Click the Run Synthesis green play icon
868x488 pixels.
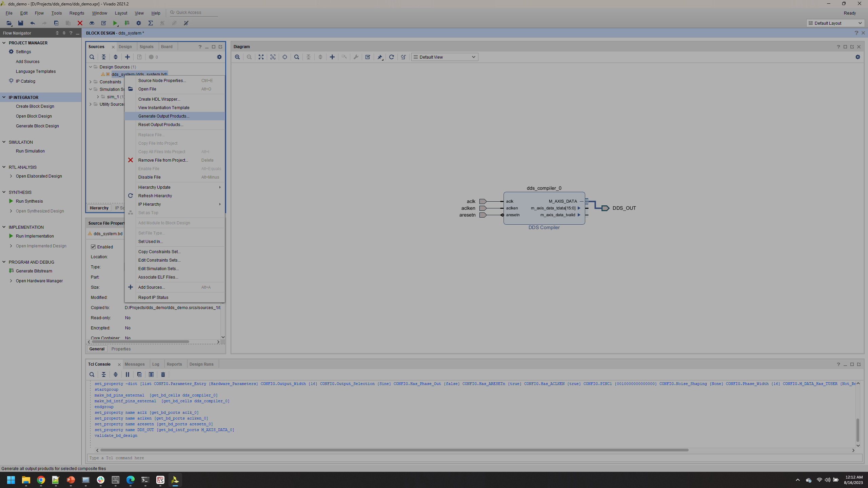click(x=11, y=201)
